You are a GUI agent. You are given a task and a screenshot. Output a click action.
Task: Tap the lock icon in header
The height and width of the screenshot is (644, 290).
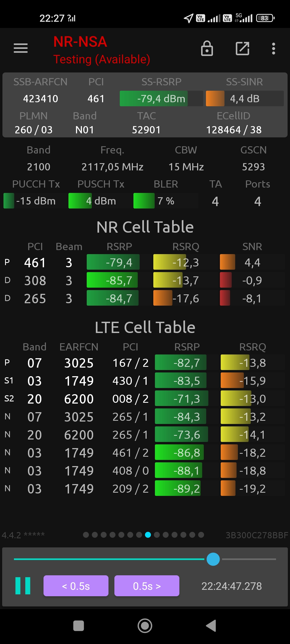pos(207,49)
